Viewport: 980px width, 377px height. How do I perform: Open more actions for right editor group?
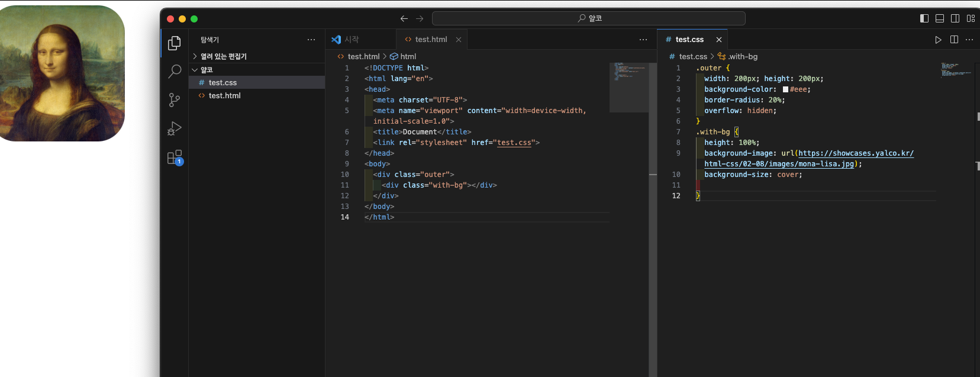tap(969, 40)
